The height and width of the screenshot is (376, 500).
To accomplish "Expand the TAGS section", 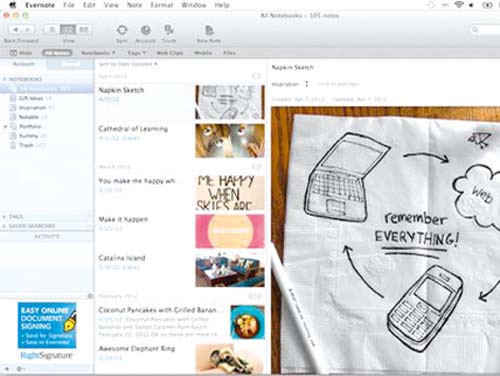I will 4,217.
